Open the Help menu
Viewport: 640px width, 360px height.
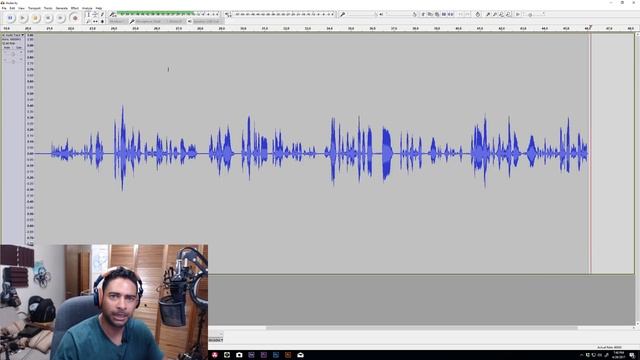click(99, 8)
